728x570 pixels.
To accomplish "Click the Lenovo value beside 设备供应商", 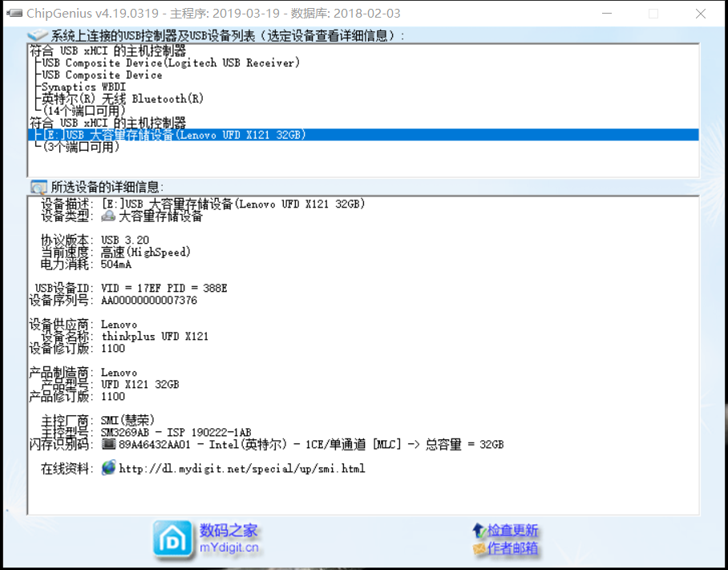I will (119, 325).
